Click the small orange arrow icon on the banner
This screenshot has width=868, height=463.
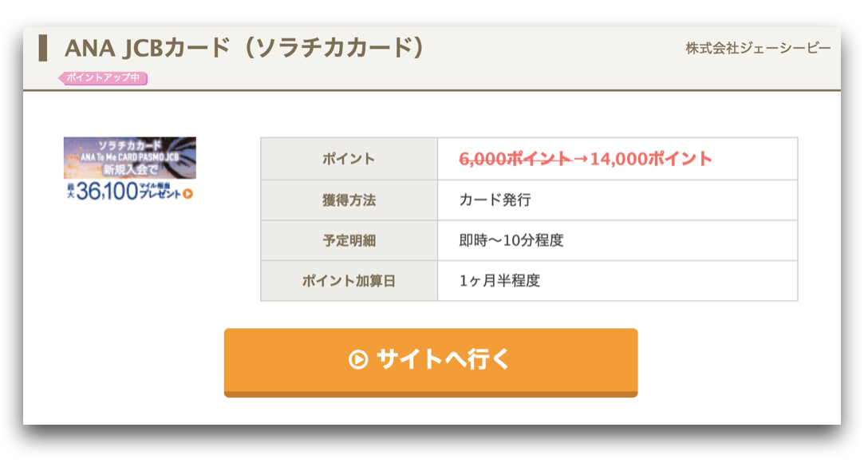pyautogui.click(x=188, y=194)
